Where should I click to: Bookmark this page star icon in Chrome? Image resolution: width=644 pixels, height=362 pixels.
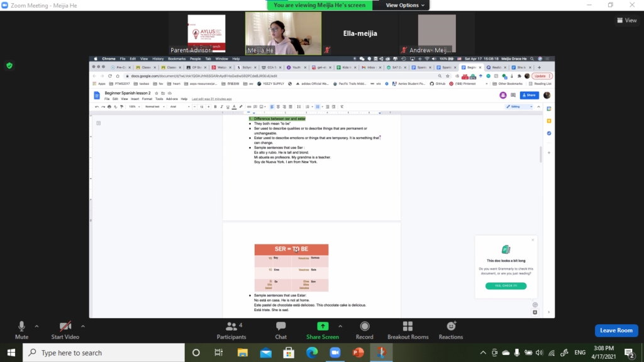point(448,76)
